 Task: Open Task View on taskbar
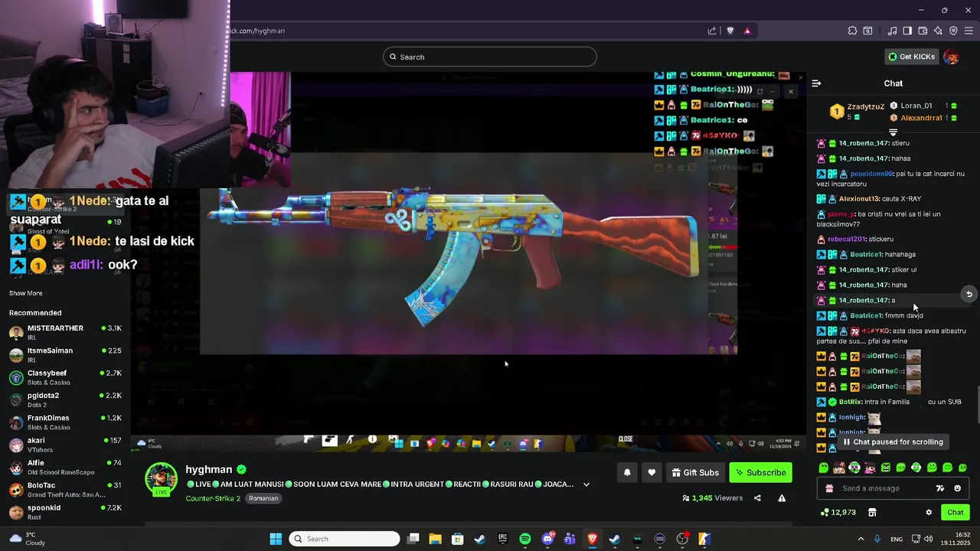(413, 539)
